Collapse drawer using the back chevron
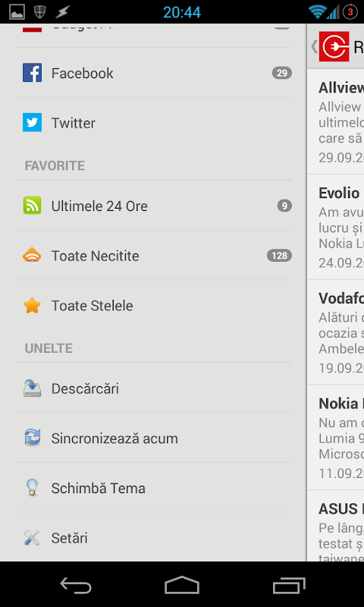 coord(314,46)
